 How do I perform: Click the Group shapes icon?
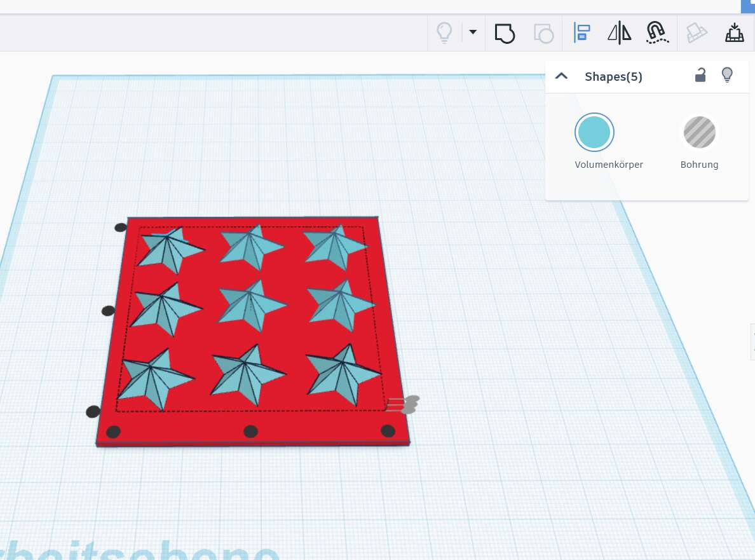pos(505,32)
